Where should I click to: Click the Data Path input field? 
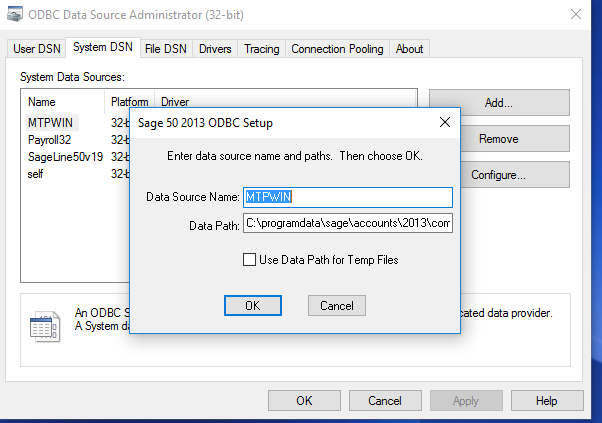348,223
